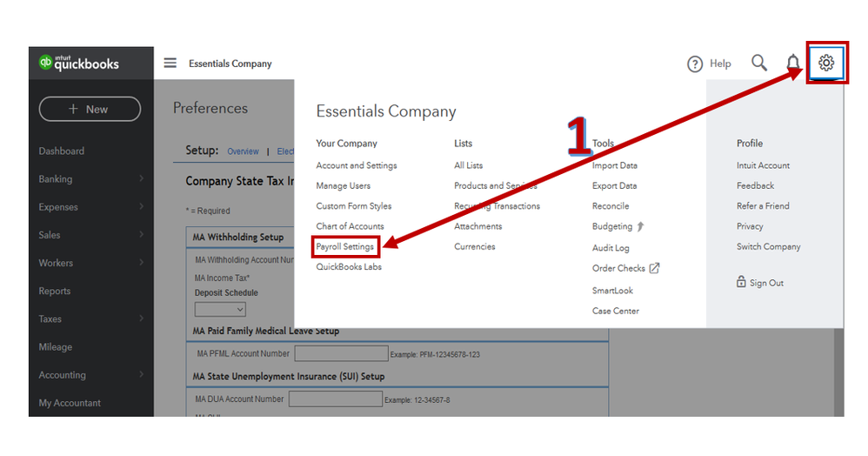Expand the Accounting sidebar chevron
The height and width of the screenshot is (456, 868).
click(141, 374)
